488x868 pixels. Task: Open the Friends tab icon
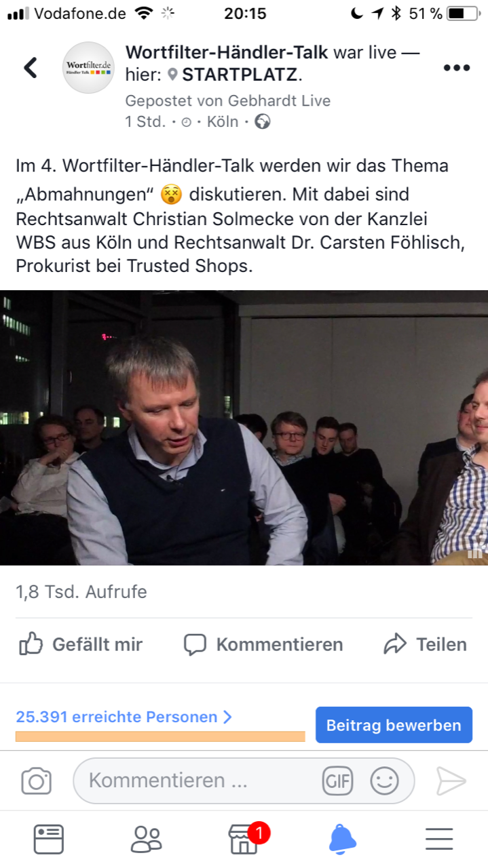tap(146, 840)
